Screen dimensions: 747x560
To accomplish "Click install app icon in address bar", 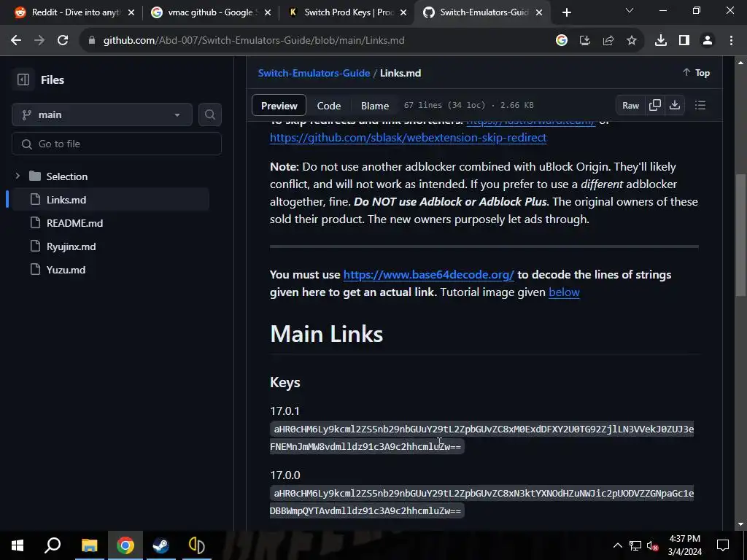I will click(x=585, y=41).
